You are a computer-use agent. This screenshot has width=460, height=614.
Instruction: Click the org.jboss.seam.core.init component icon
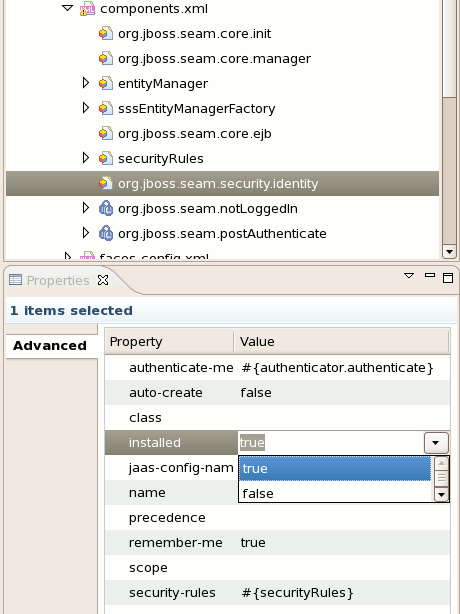tap(106, 34)
